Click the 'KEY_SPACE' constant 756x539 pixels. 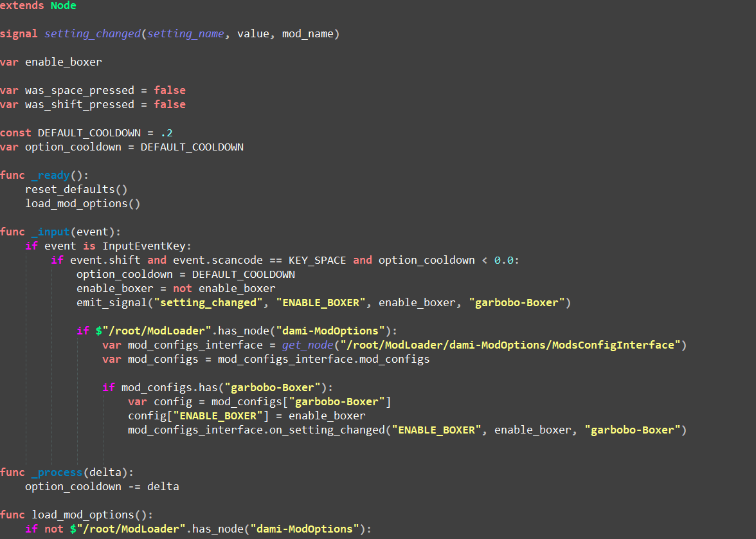click(x=318, y=260)
